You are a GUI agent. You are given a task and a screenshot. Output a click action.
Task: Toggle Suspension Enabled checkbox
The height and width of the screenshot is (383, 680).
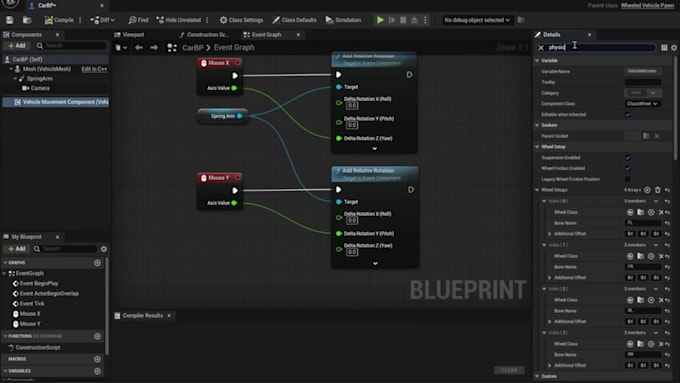click(628, 158)
